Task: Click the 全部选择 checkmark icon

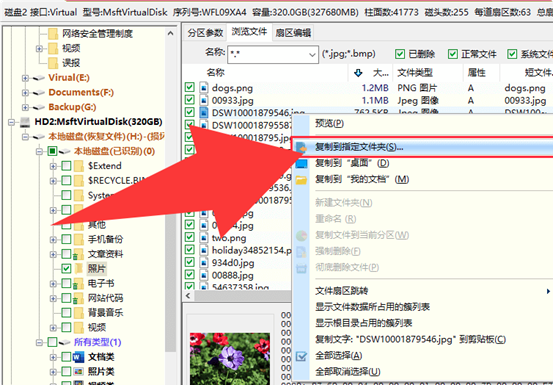Action: click(301, 356)
